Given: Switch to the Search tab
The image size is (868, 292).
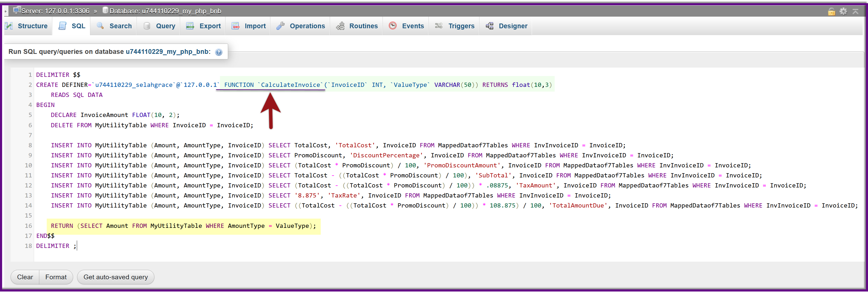Looking at the screenshot, I should tap(114, 26).
